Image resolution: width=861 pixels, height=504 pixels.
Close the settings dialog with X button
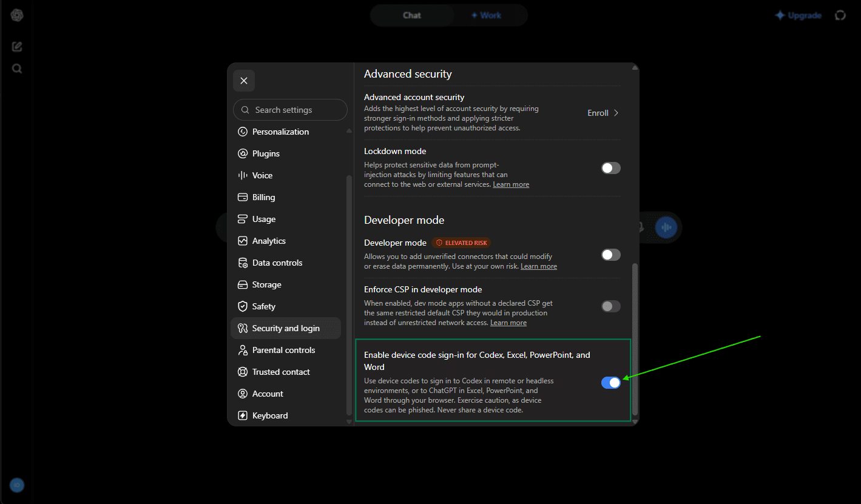click(244, 81)
